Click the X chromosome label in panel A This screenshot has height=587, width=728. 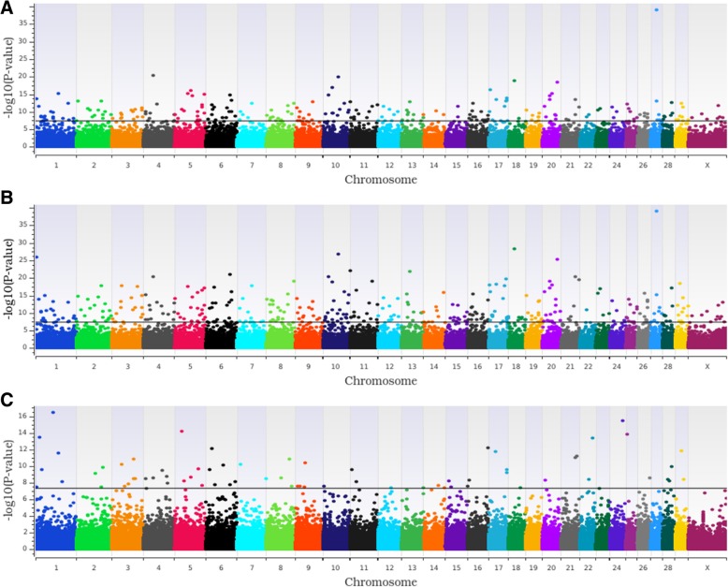[x=706, y=163]
